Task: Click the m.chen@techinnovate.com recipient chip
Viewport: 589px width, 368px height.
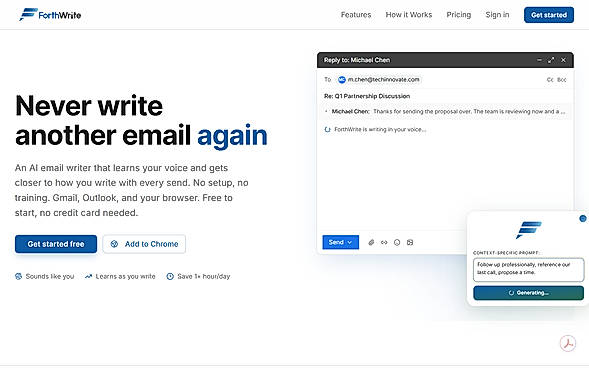Action: [379, 80]
